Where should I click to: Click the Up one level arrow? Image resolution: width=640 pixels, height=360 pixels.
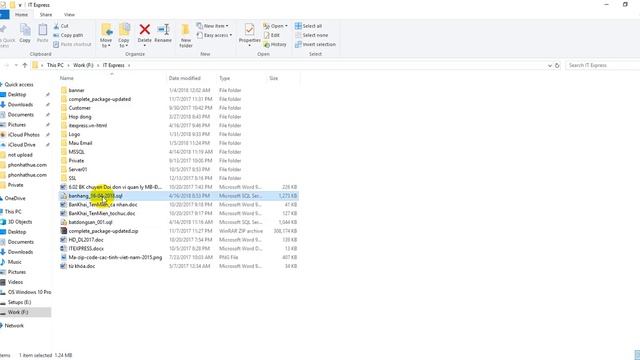(x=25, y=65)
